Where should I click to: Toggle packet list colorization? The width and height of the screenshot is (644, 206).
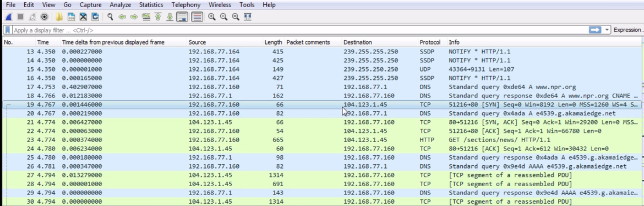[x=197, y=17]
